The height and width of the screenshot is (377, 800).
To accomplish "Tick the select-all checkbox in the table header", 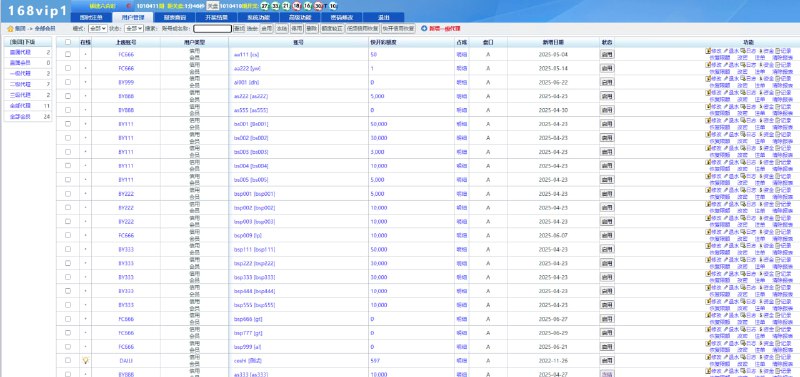I will (x=68, y=42).
